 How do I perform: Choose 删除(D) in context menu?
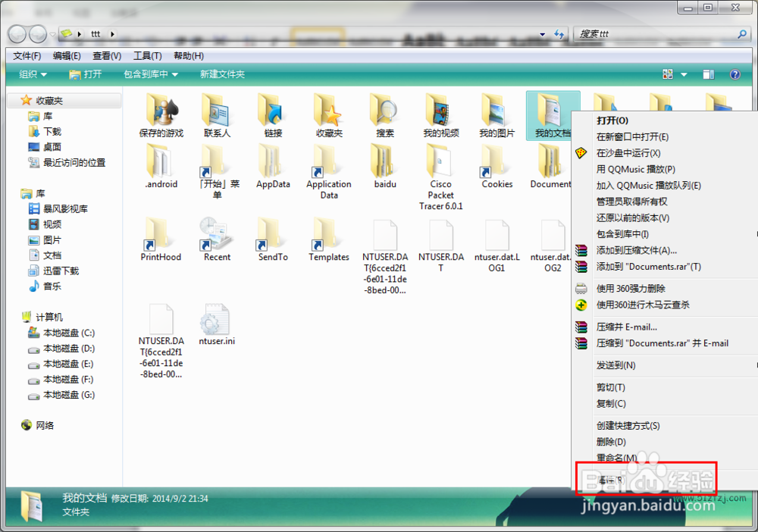tap(665, 442)
